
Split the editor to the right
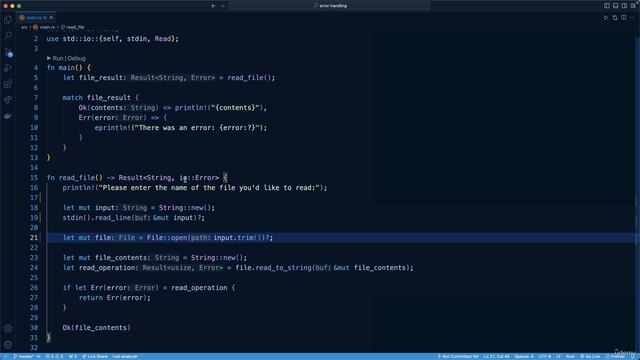(x=624, y=18)
